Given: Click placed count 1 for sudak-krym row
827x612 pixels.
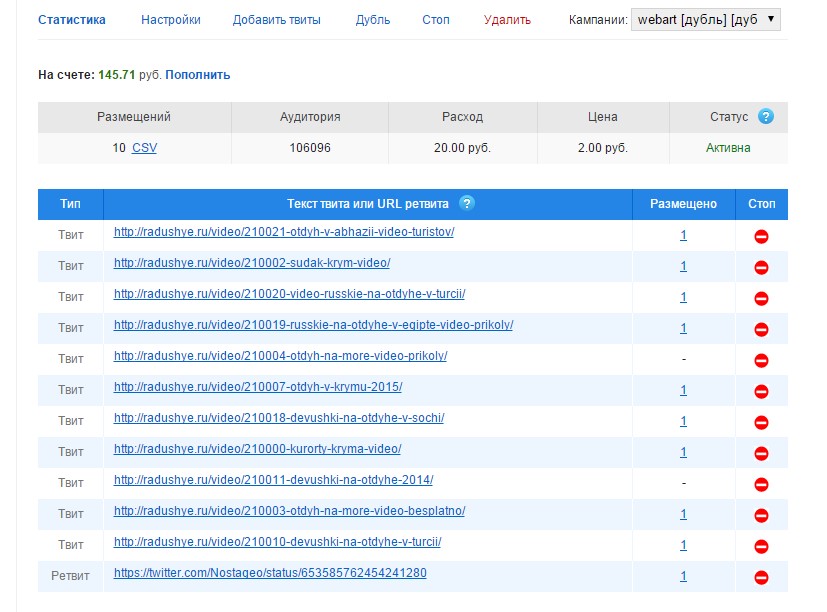Looking at the screenshot, I should (684, 266).
